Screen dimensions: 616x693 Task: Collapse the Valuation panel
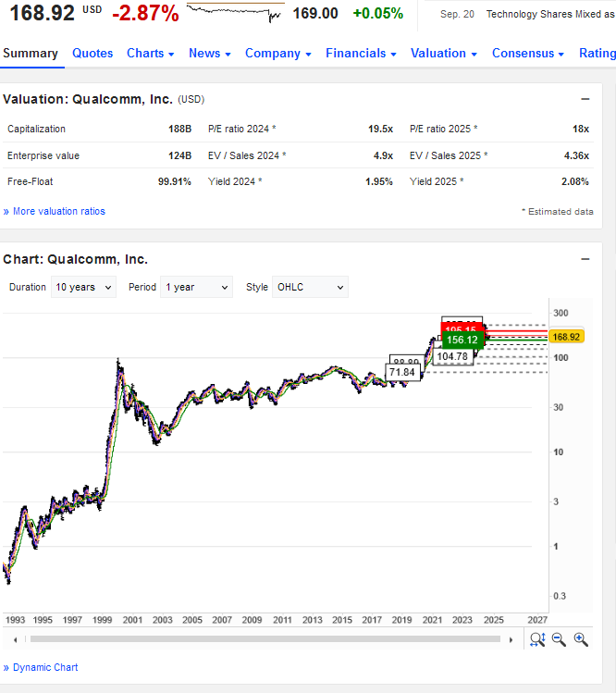pyautogui.click(x=585, y=99)
